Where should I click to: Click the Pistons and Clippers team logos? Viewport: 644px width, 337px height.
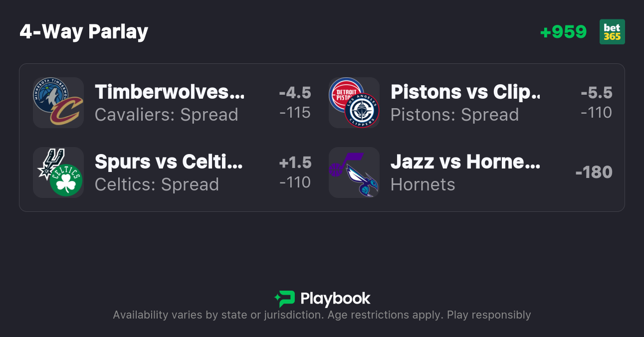point(354,103)
